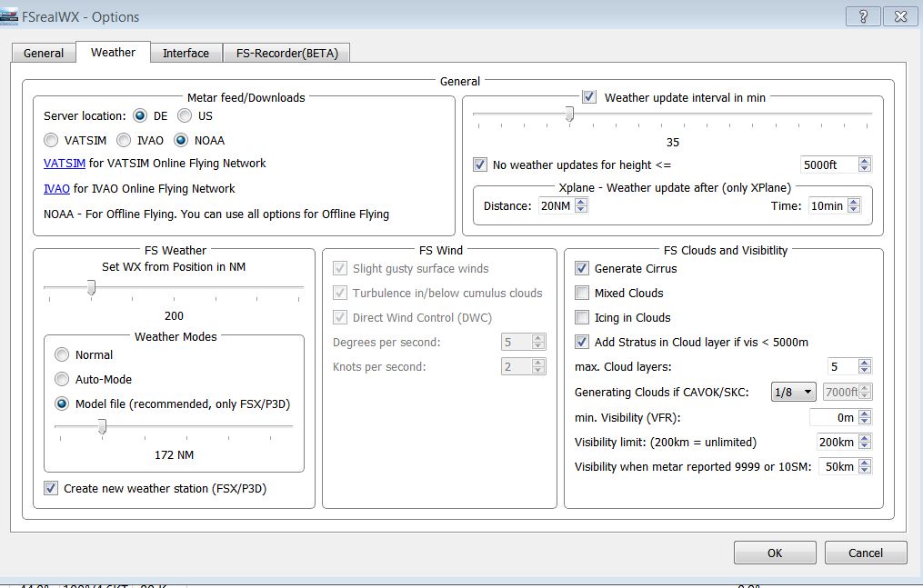Image resolution: width=923 pixels, height=588 pixels.
Task: Select US server location
Action: [185, 115]
